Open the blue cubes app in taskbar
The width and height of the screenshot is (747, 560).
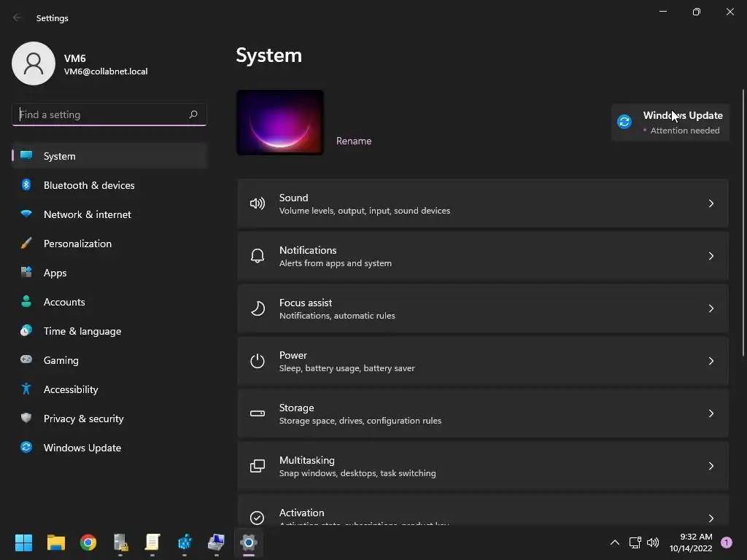coord(185,542)
